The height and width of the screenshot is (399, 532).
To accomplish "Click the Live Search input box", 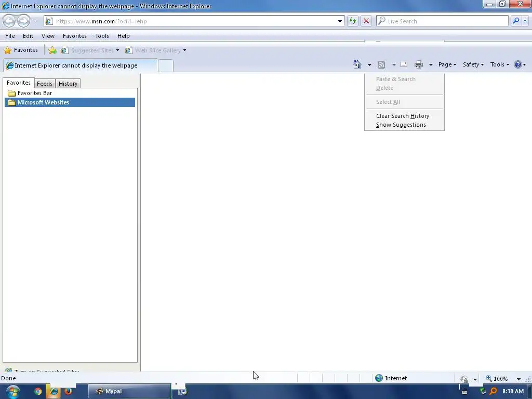I will point(443,21).
